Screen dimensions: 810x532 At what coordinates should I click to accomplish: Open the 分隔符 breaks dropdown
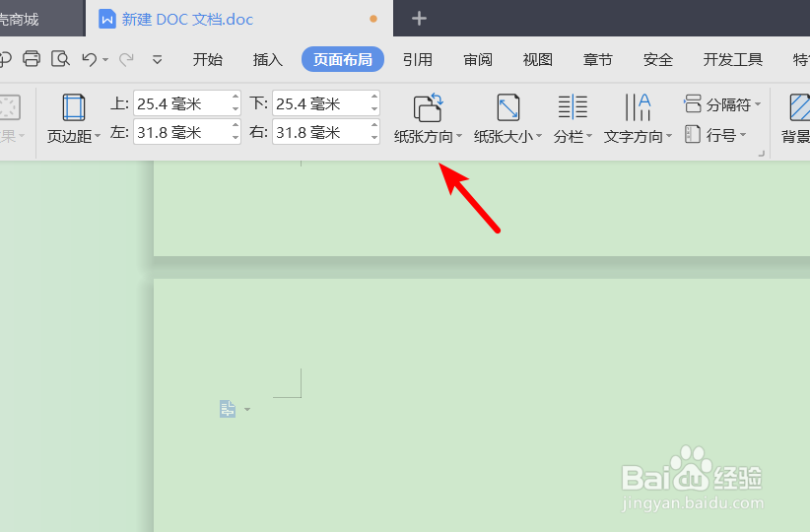(x=722, y=104)
